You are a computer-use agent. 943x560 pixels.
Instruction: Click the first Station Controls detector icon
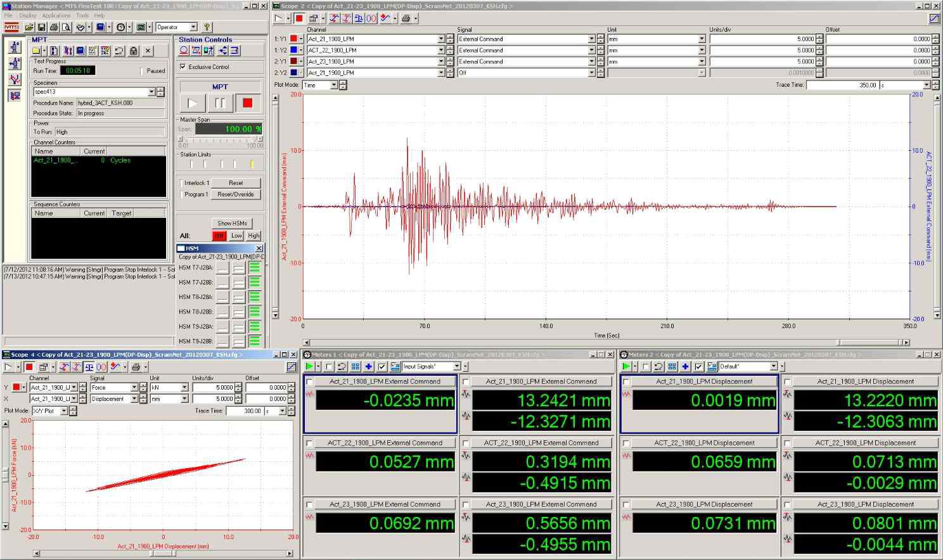coord(184,51)
